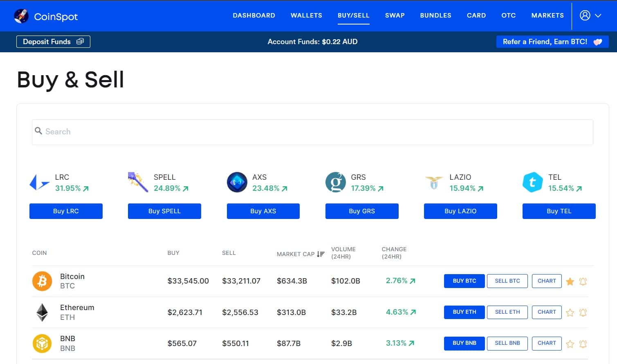
Task: Click the GRS coin logo
Action: click(x=336, y=182)
